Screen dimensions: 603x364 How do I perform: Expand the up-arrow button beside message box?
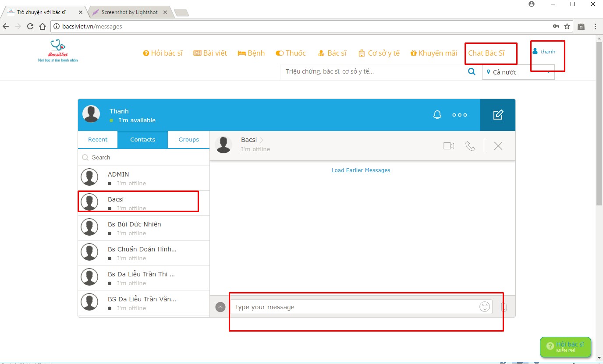(x=220, y=307)
